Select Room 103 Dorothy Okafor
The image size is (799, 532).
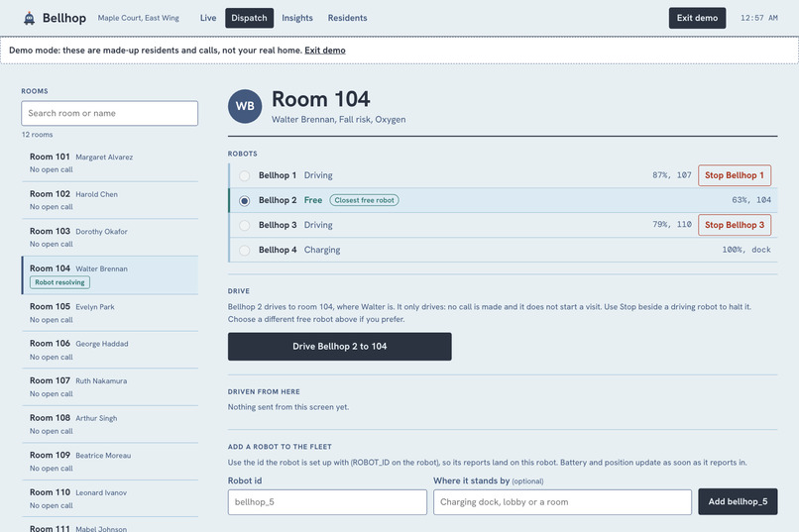pyautogui.click(x=110, y=237)
